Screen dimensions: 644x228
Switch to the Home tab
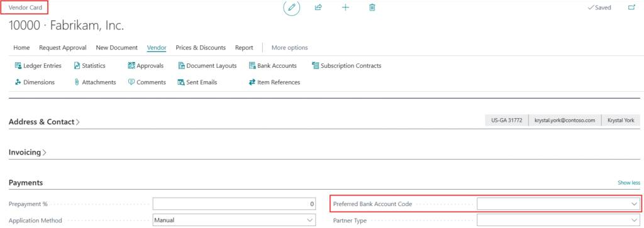click(x=21, y=48)
